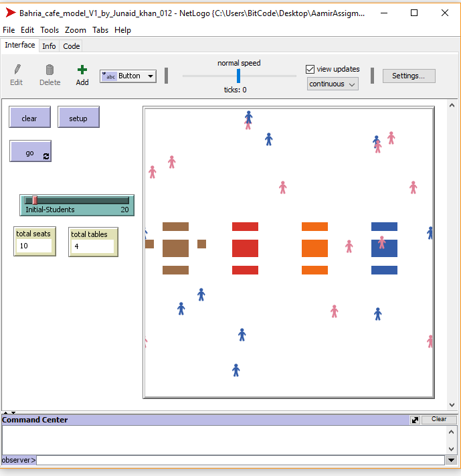Click the forever-loop icon on go button
Screen dimensions: 461x476
(x=46, y=156)
